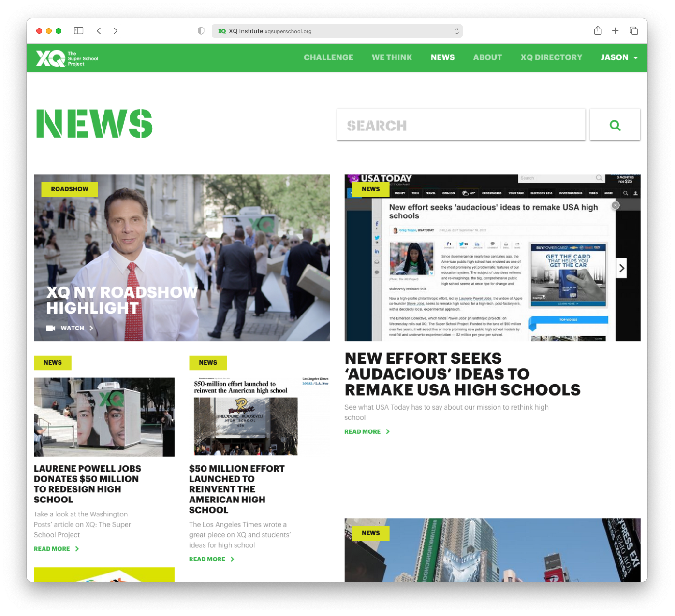Advance the USA Today slide arrow
This screenshot has height=616, width=675.
[622, 268]
